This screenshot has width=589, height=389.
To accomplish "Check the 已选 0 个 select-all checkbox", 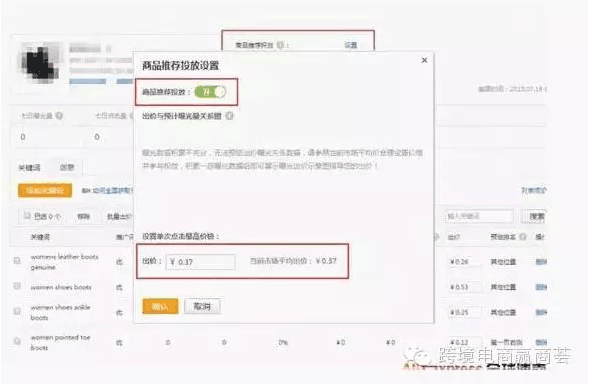I will pyautogui.click(x=27, y=216).
